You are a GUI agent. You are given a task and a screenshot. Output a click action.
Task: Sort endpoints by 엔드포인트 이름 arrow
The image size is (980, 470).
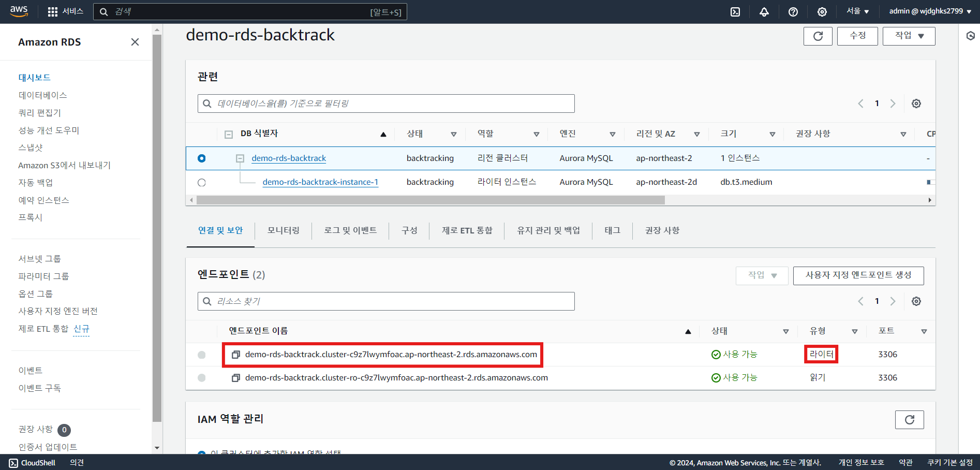(688, 331)
